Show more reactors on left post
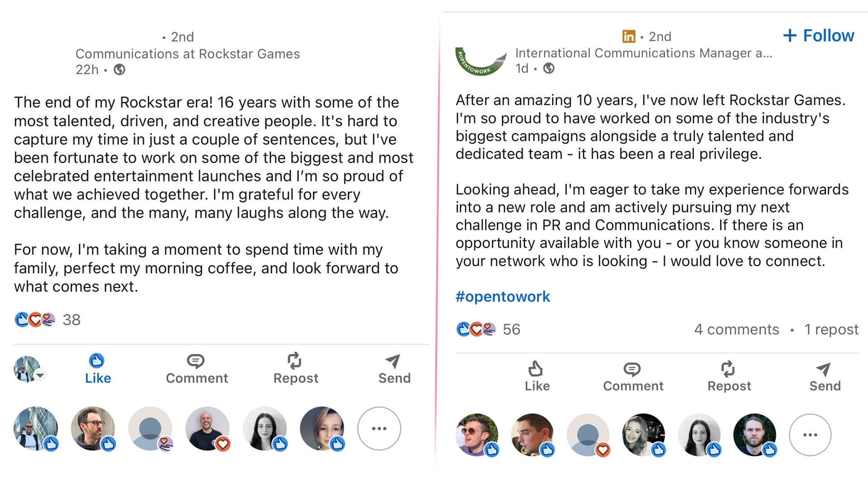The image size is (868, 488). pyautogui.click(x=379, y=428)
